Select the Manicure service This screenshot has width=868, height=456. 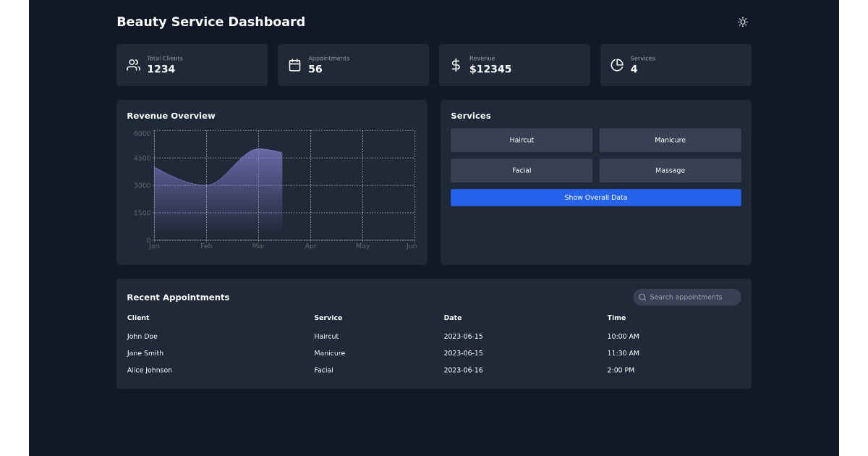point(670,140)
